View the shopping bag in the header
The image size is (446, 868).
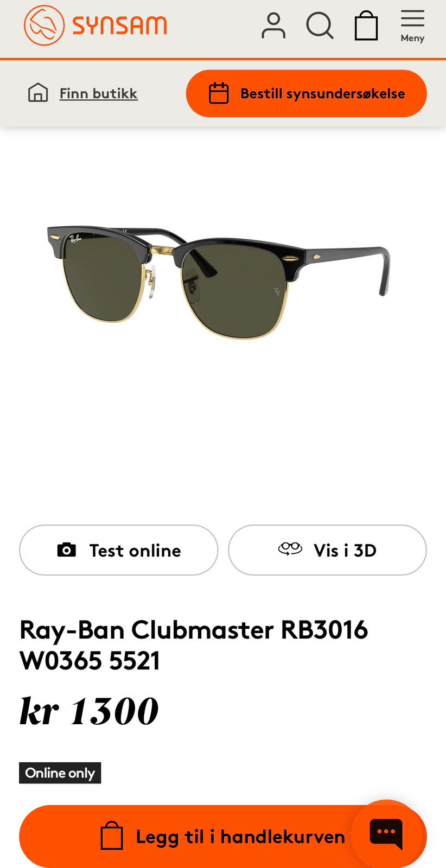coord(366,25)
